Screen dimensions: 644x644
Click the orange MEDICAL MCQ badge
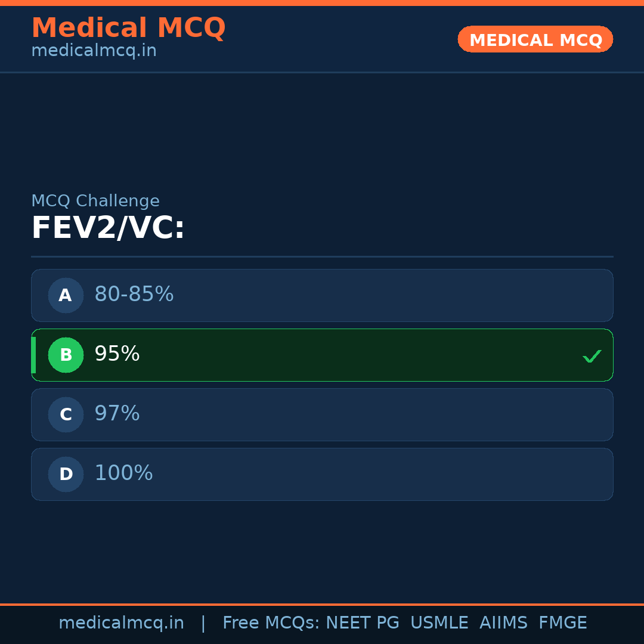[535, 39]
